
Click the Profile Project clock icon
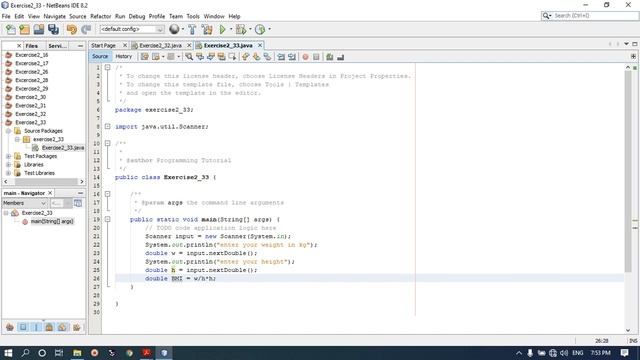[x=260, y=29]
